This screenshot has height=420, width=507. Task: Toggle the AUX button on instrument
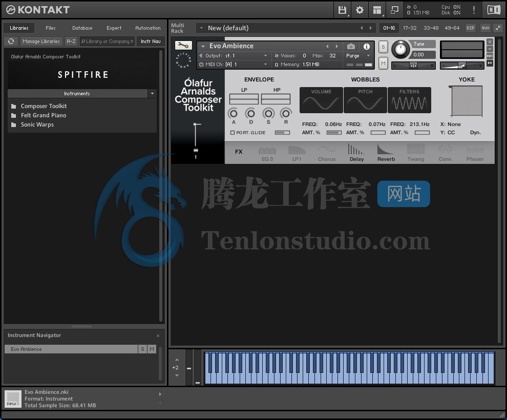click(x=490, y=56)
